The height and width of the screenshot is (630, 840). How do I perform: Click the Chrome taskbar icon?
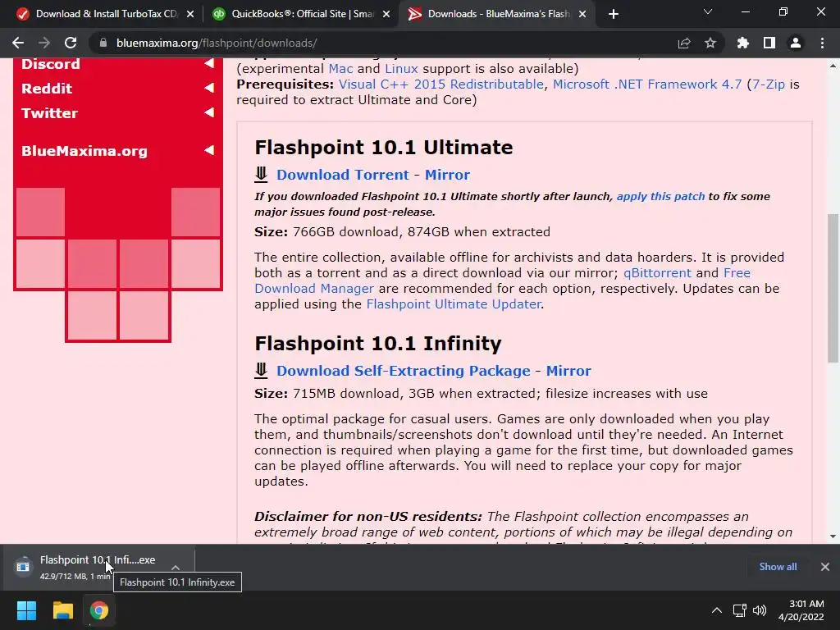[98, 610]
